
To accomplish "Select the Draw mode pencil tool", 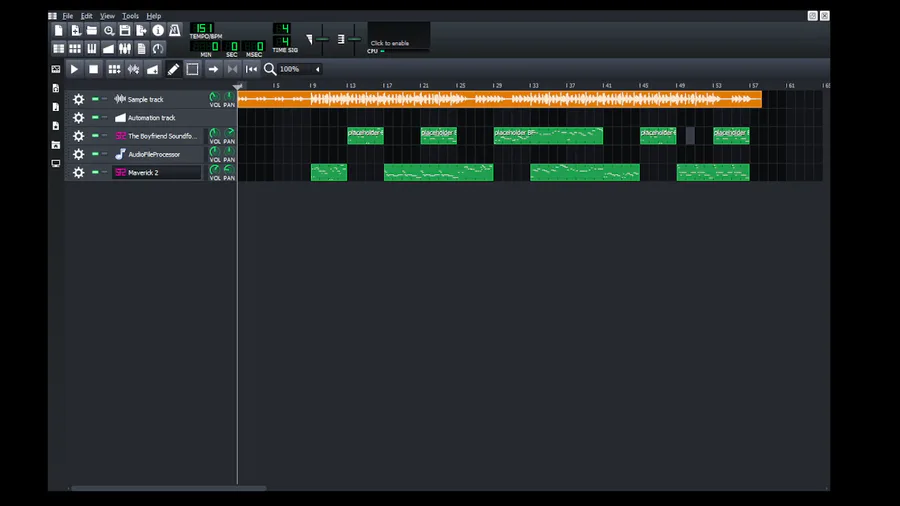I will (173, 69).
